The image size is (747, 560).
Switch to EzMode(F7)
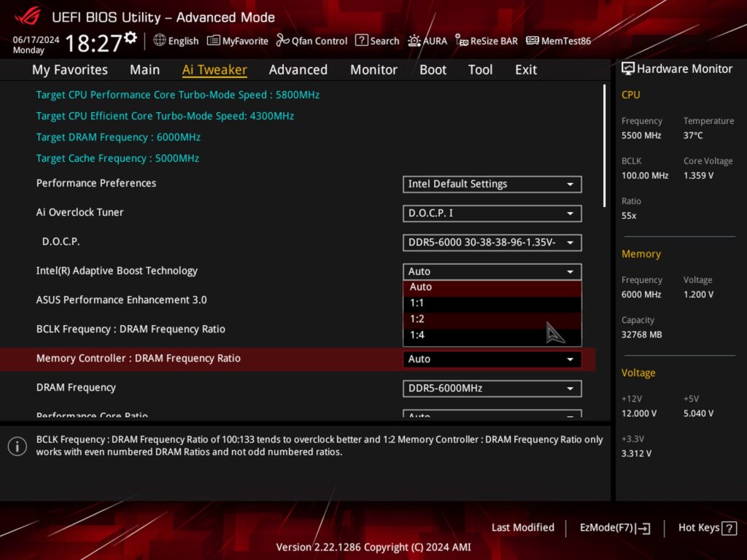pyautogui.click(x=614, y=528)
